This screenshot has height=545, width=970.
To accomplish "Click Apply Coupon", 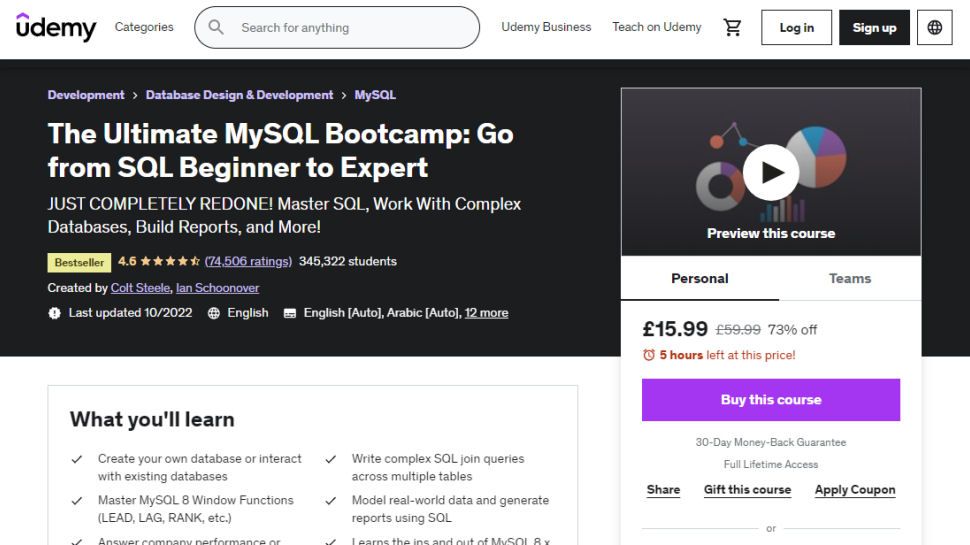I will point(855,490).
